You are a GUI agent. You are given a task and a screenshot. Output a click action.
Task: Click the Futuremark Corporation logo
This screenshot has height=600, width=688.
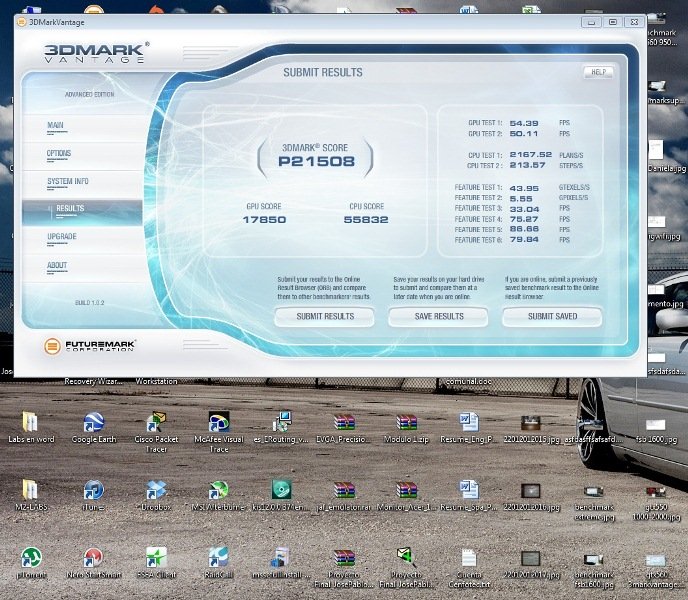[x=90, y=346]
